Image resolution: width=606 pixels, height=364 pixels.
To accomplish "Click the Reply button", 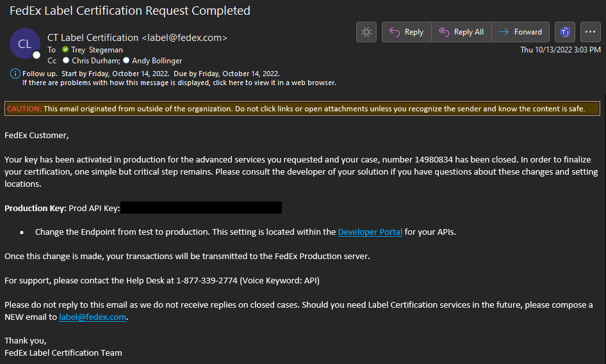I will [407, 32].
